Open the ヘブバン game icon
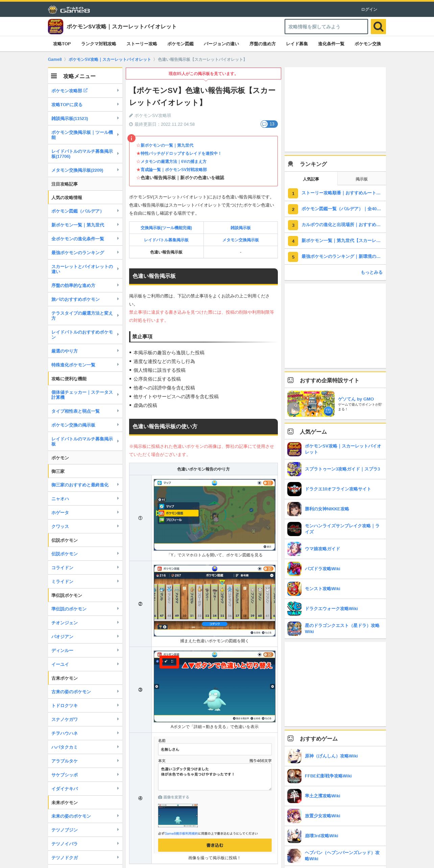 (x=294, y=856)
